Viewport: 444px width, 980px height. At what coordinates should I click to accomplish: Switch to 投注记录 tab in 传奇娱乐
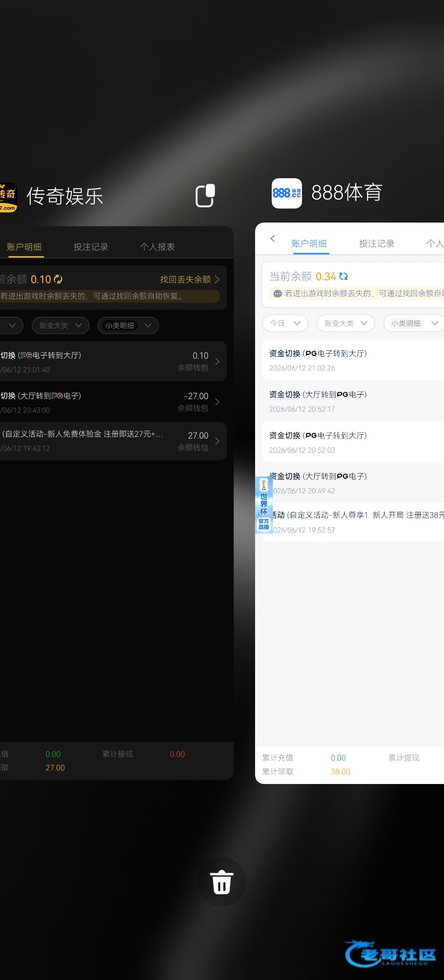click(91, 247)
